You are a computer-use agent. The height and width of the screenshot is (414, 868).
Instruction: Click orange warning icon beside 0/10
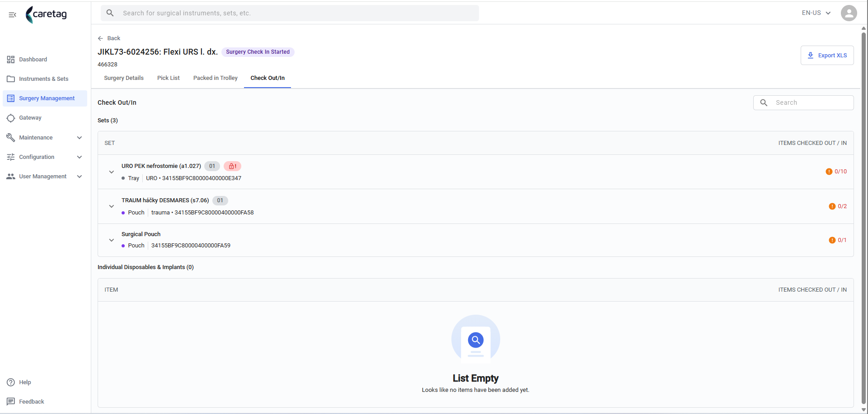[829, 172]
